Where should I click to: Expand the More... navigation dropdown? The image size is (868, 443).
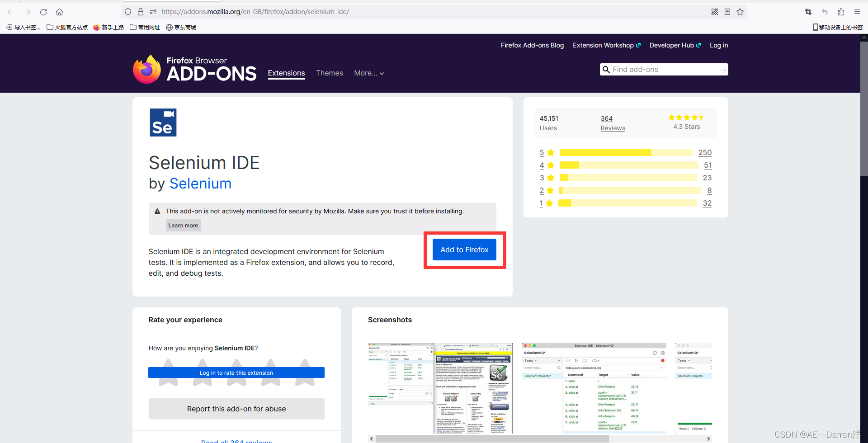tap(369, 73)
